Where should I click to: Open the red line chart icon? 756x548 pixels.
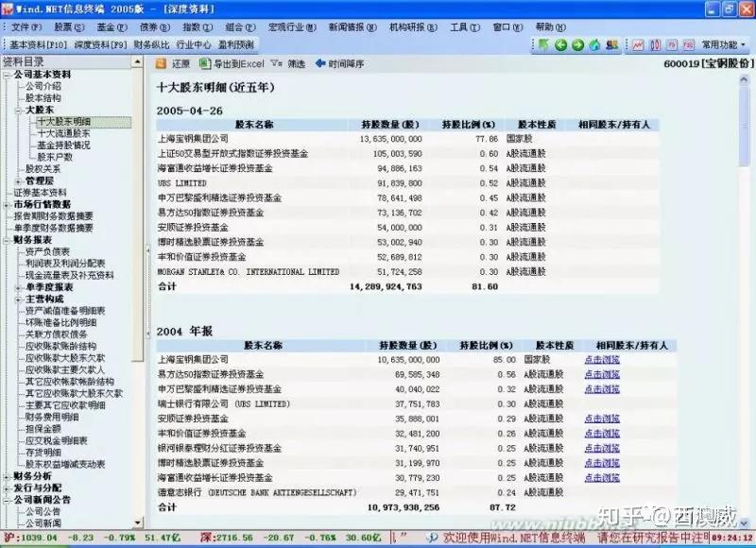coord(638,44)
